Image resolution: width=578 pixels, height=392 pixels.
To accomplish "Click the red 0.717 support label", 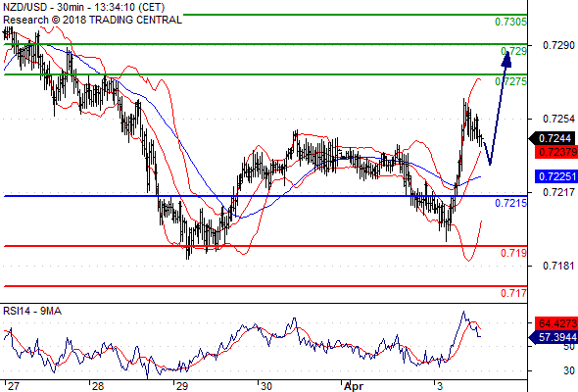I will [x=513, y=293].
